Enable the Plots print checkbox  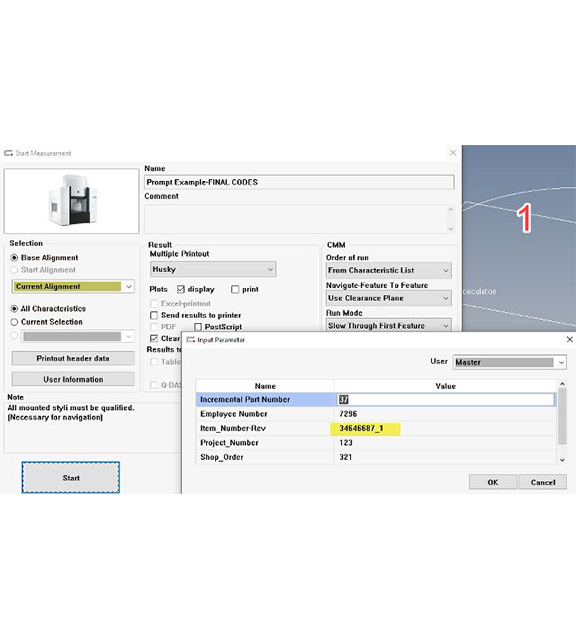point(235,289)
